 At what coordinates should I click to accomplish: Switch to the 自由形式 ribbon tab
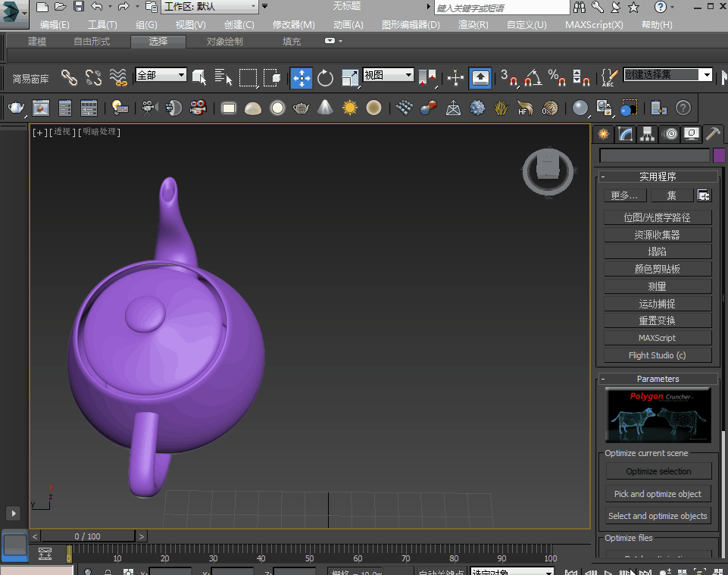(92, 41)
